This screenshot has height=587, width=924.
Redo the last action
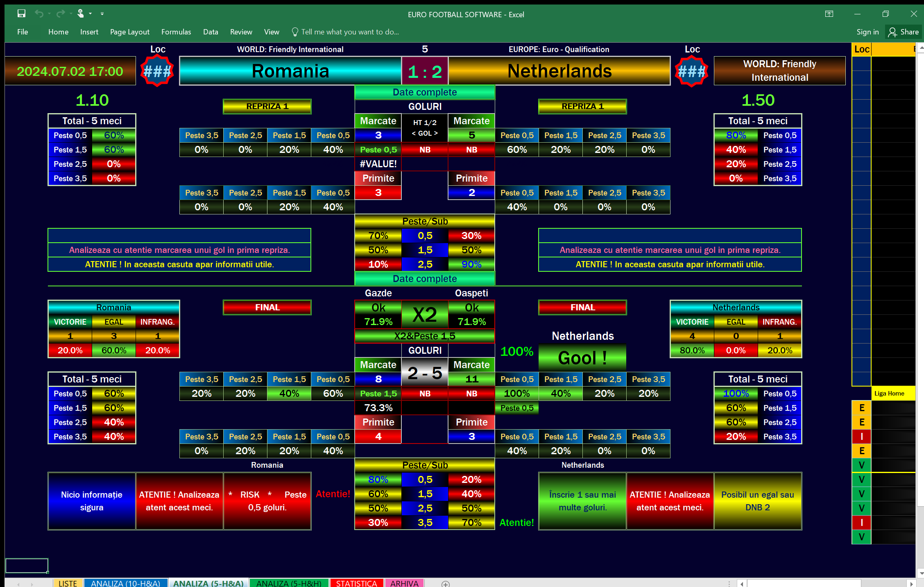pyautogui.click(x=60, y=14)
